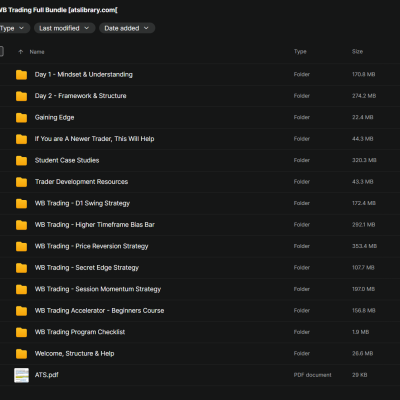The width and height of the screenshot is (400, 400).
Task: Click the Secret Edge Strategy folder icon
Action: [x=21, y=268]
